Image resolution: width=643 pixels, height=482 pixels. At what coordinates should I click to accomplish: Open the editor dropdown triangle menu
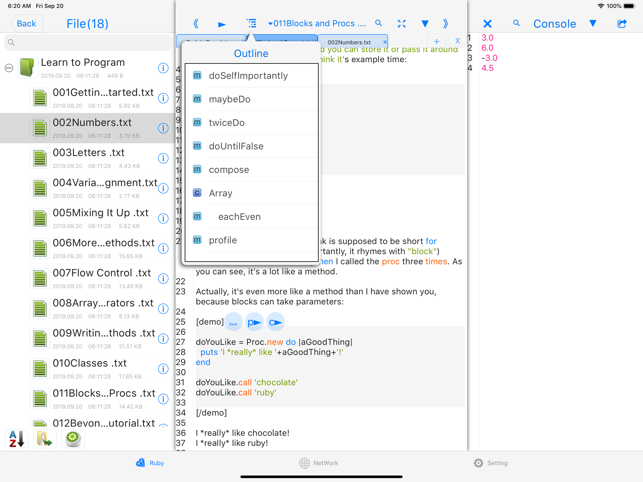424,24
